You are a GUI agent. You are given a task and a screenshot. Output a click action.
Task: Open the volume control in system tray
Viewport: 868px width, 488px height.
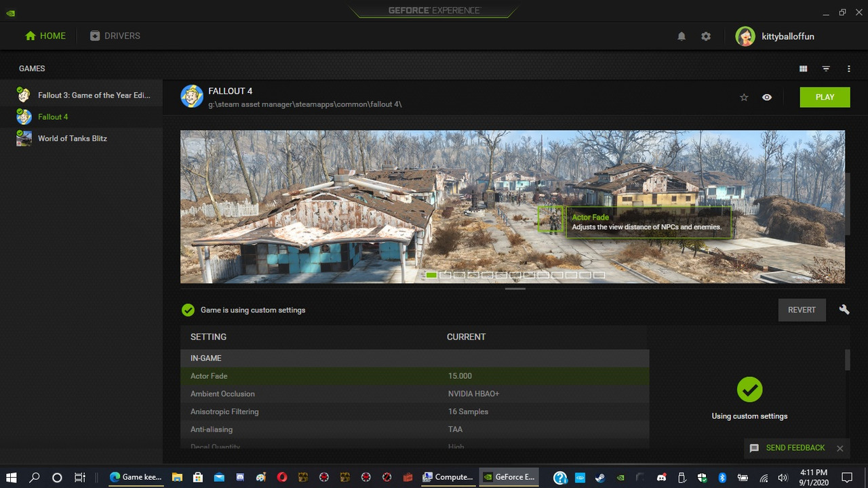(x=783, y=477)
